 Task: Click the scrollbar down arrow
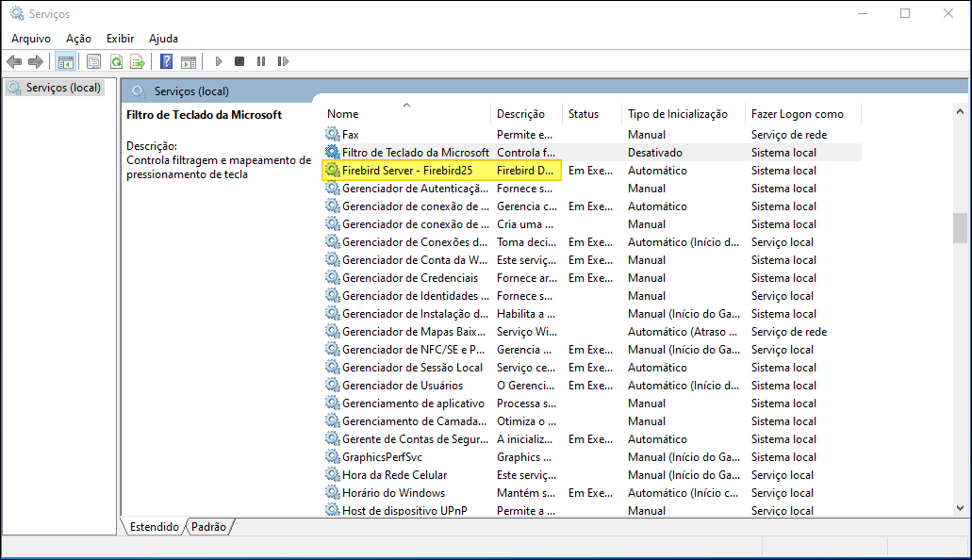click(x=961, y=508)
